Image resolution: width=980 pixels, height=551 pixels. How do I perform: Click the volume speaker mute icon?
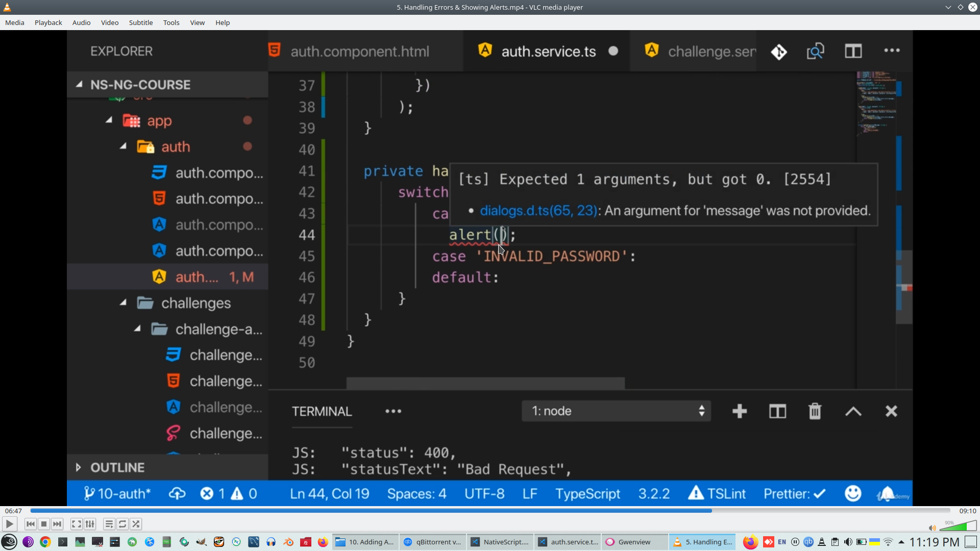tap(932, 528)
